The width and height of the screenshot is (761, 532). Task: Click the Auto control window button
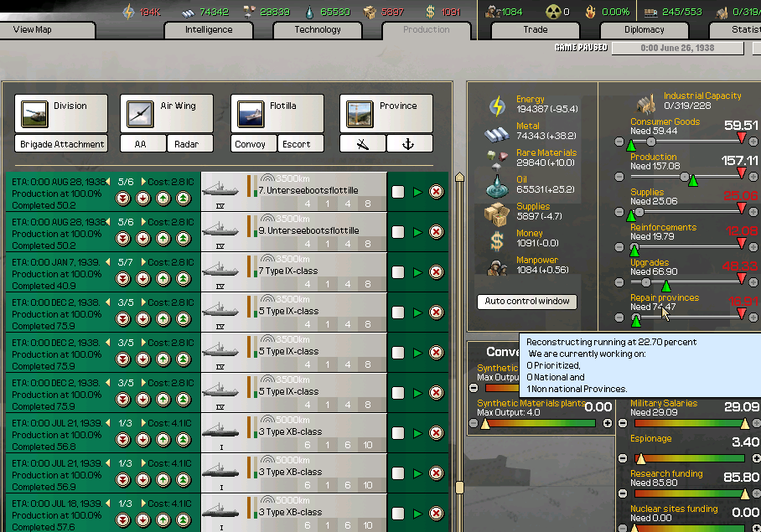coord(528,302)
